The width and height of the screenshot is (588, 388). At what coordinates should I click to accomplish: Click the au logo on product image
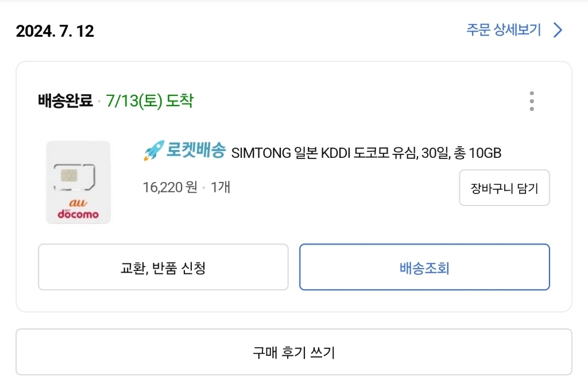click(x=77, y=203)
